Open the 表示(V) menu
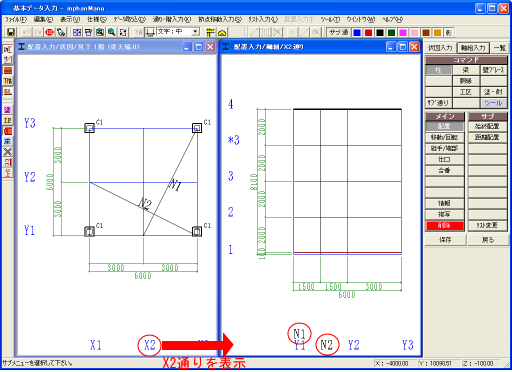512x372 pixels. coord(70,20)
